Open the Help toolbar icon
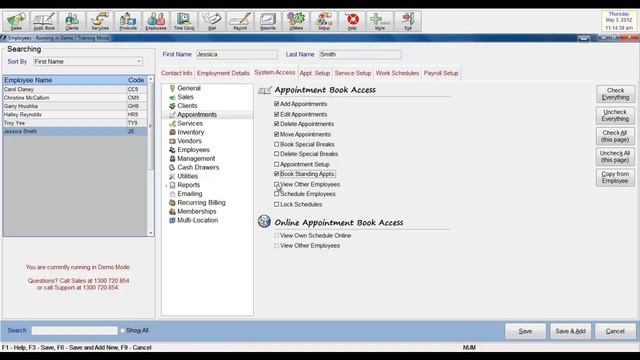The width and height of the screenshot is (640, 360). [352, 21]
